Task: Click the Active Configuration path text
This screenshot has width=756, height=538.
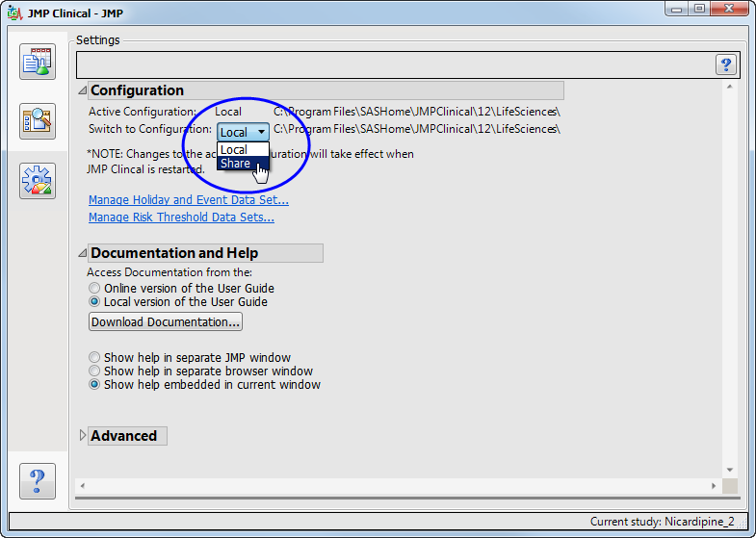Action: click(417, 112)
